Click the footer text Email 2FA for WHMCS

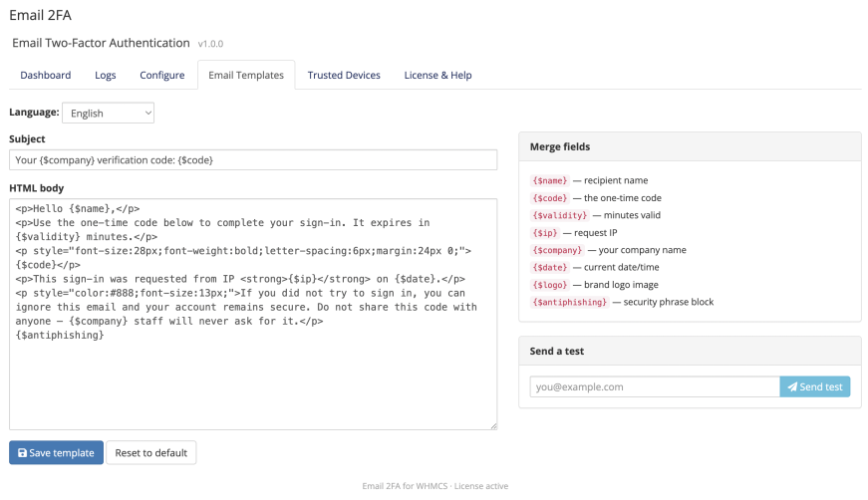pyautogui.click(x=405, y=486)
